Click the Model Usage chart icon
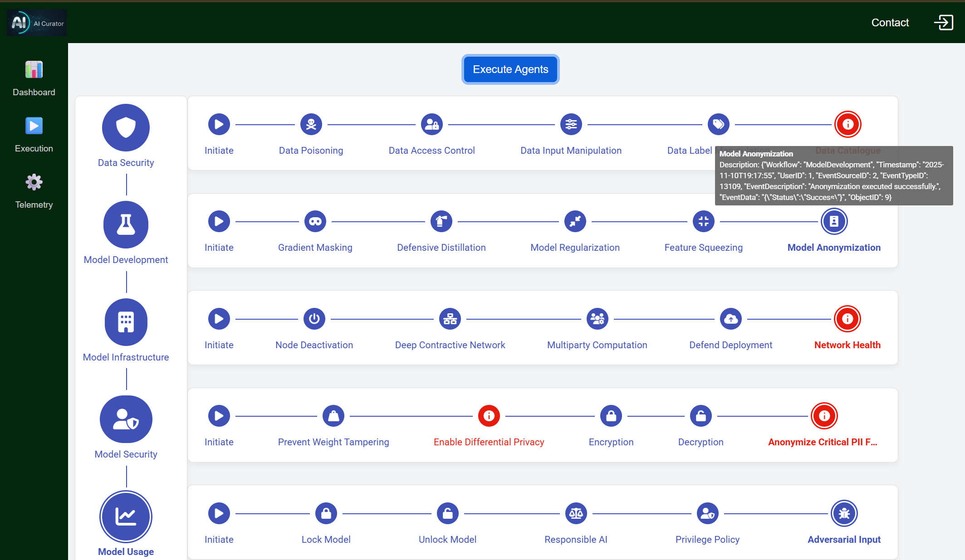The height and width of the screenshot is (560, 965). tap(126, 516)
